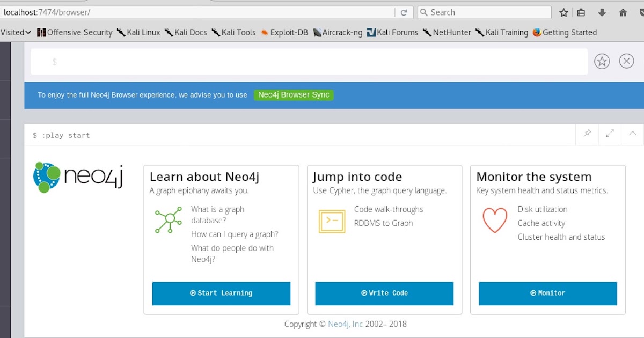
Task: Open the Most Visited bookmarks dropdown
Action: pyautogui.click(x=16, y=32)
